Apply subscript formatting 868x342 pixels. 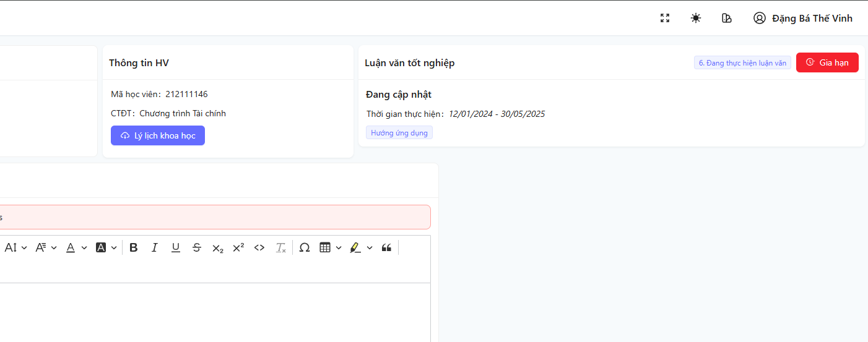coord(217,248)
